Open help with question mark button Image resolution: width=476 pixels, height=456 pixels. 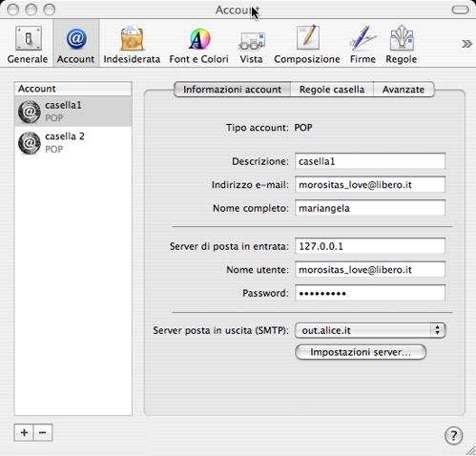453,435
